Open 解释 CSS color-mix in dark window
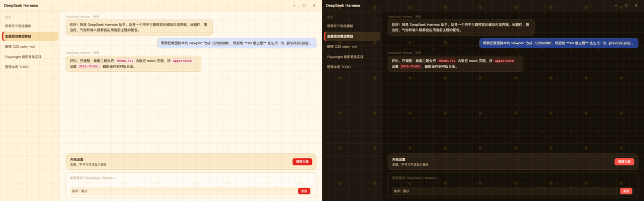Screen dimensions: 644x201 coord(352,46)
